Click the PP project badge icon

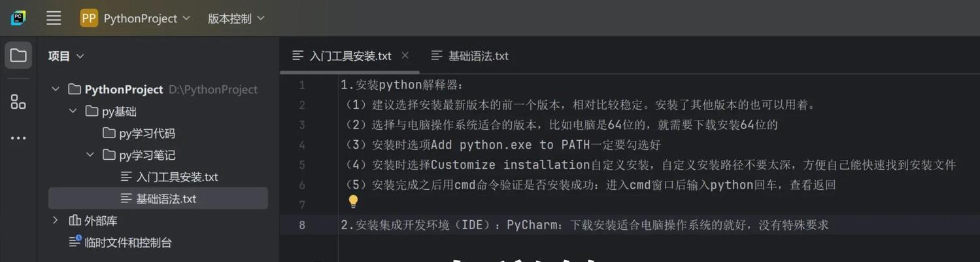(89, 18)
